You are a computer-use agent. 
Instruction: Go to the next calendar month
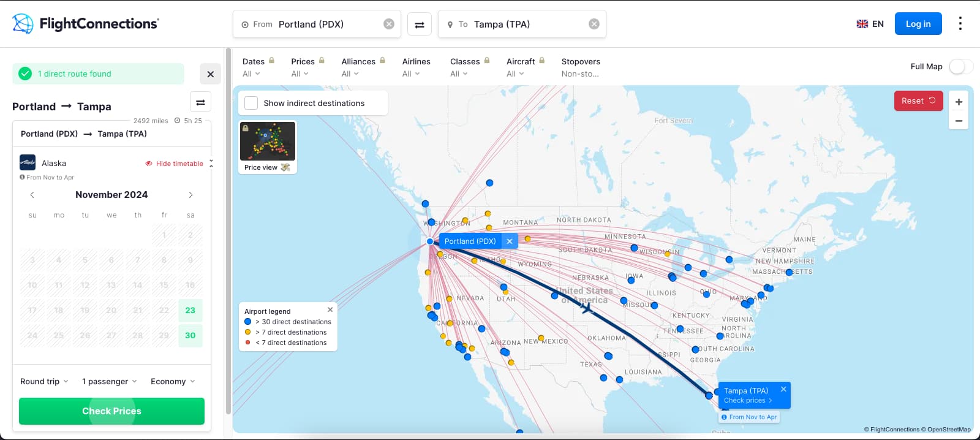pos(190,195)
